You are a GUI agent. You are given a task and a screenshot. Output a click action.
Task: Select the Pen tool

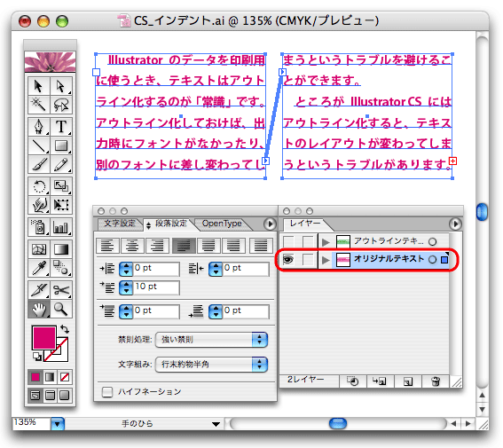pos(39,127)
